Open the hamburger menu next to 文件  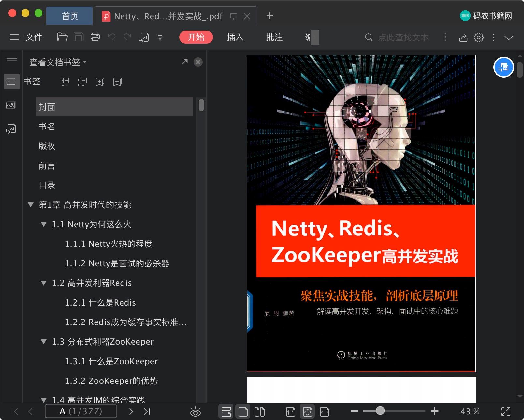click(14, 37)
